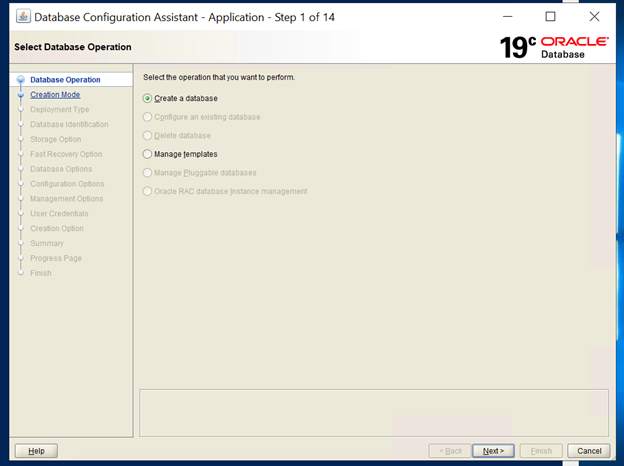Close the Database Configuration Assistant window
624x466 pixels.
(x=594, y=17)
